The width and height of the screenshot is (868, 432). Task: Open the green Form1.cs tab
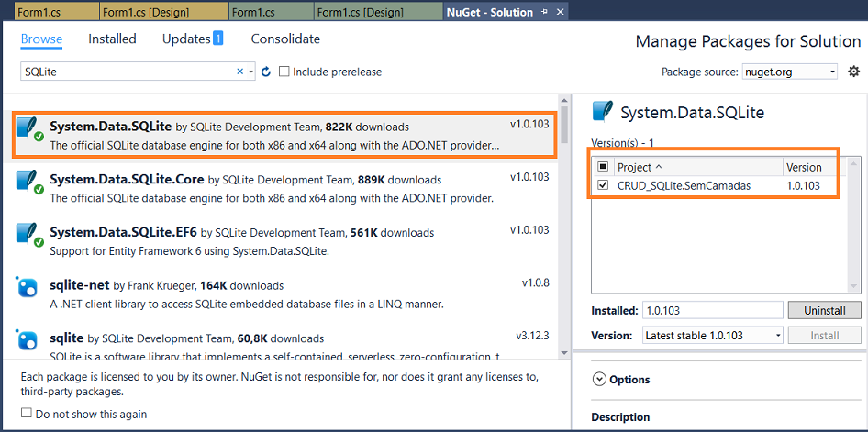pyautogui.click(x=271, y=12)
